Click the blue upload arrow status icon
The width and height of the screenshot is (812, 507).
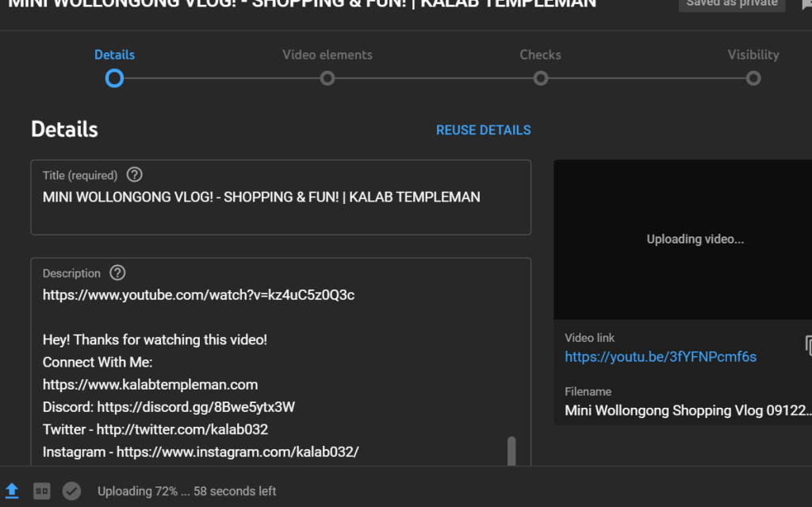tap(11, 491)
